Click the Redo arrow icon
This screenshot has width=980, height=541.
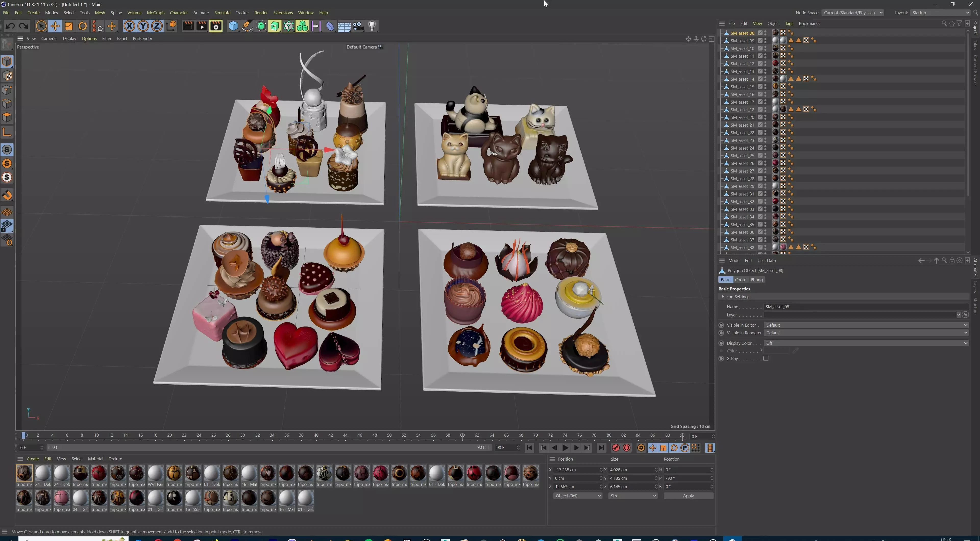tap(23, 26)
